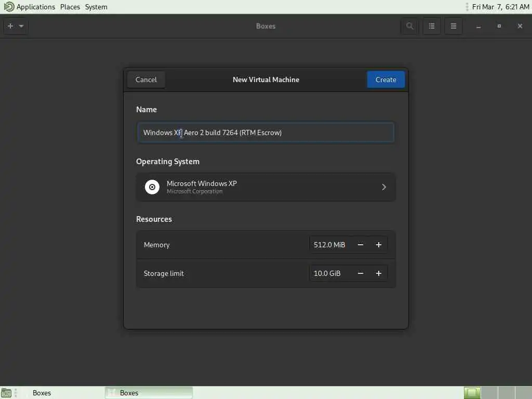Click the Storage limit label text

[x=164, y=273]
